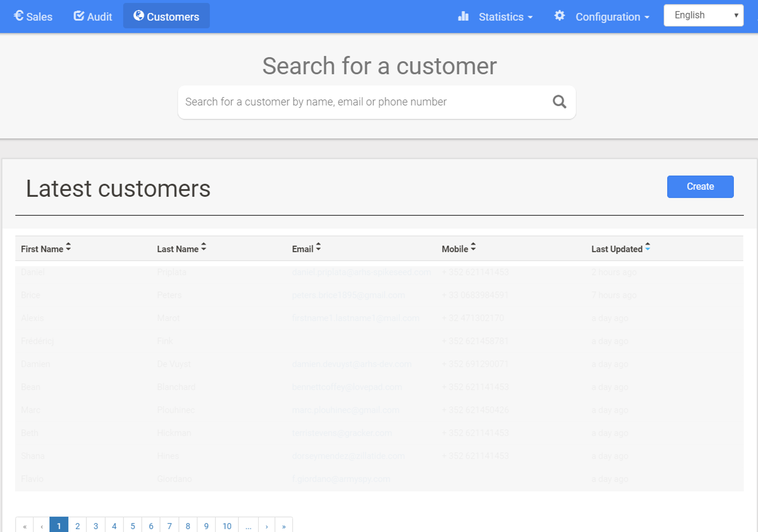Click the magnifier icon in the search bar
The width and height of the screenshot is (758, 532).
point(559,102)
